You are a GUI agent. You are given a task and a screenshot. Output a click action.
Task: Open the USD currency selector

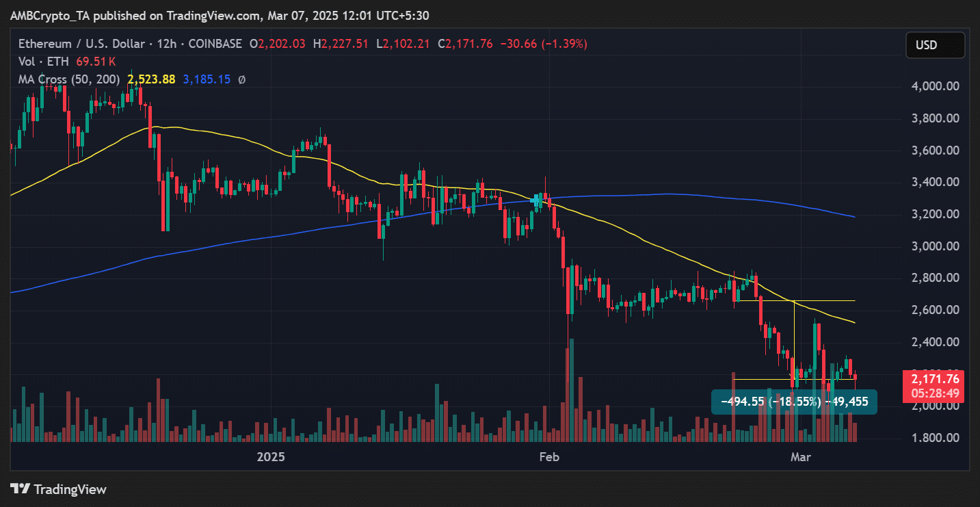click(935, 45)
